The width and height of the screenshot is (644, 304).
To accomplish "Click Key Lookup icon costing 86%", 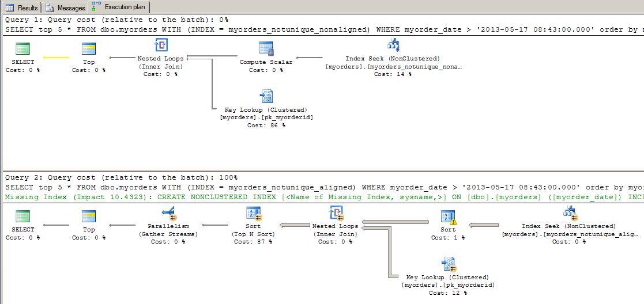I will 266,96.
